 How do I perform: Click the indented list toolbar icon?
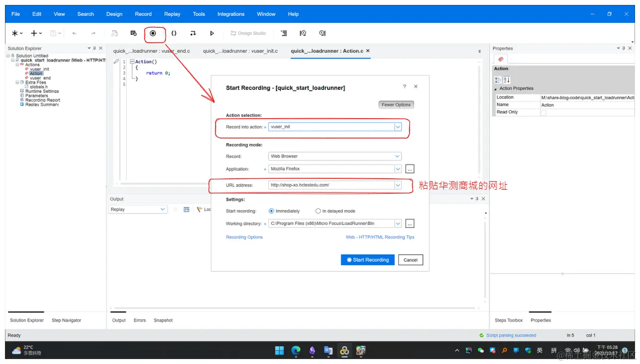point(284,33)
